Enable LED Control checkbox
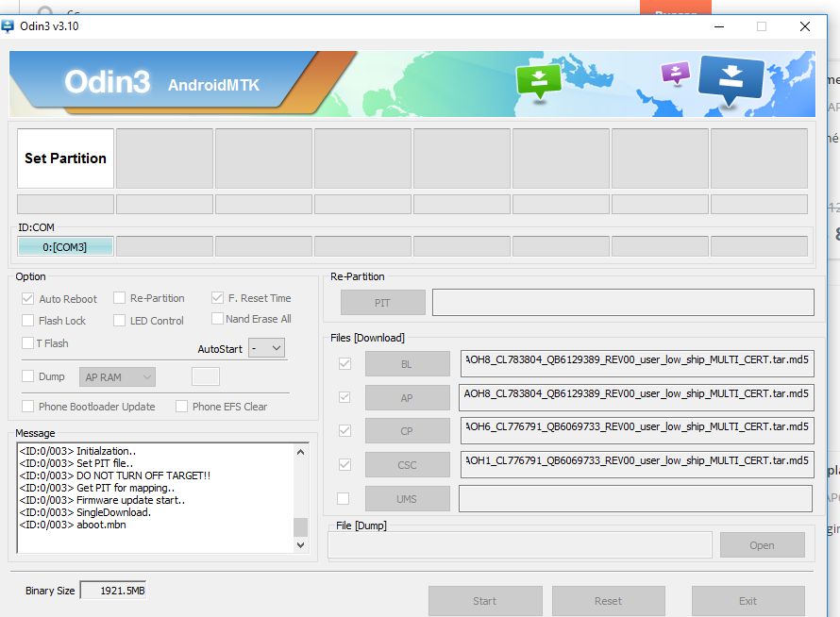 coord(120,320)
